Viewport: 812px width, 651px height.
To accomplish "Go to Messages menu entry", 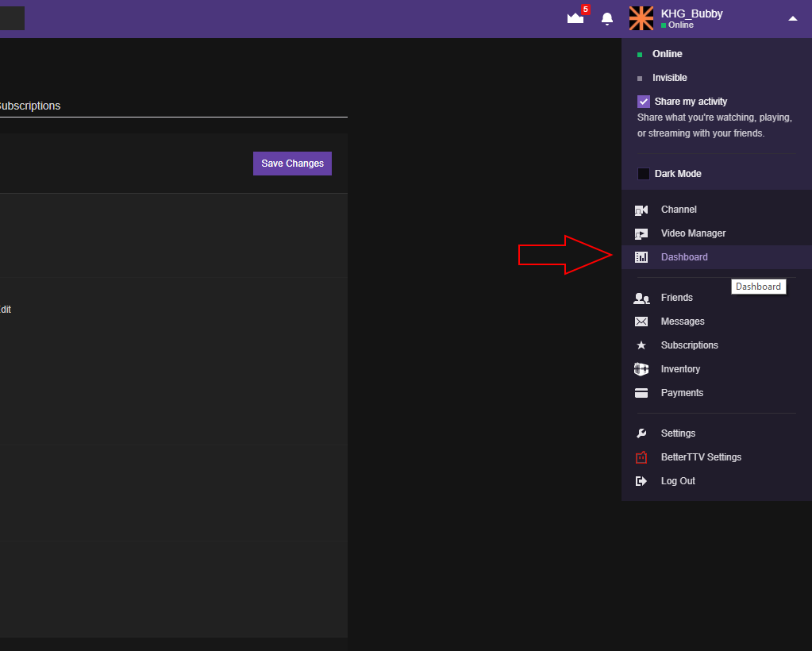I will [717, 322].
